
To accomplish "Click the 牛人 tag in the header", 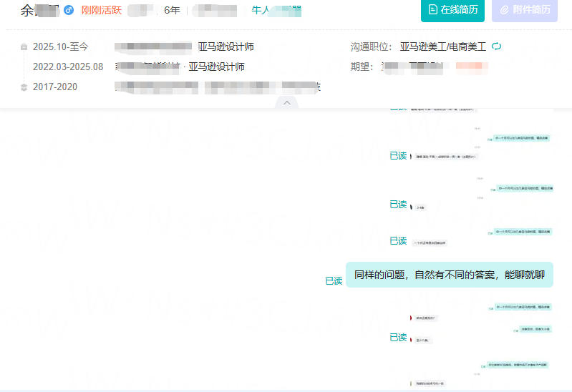I will point(260,10).
